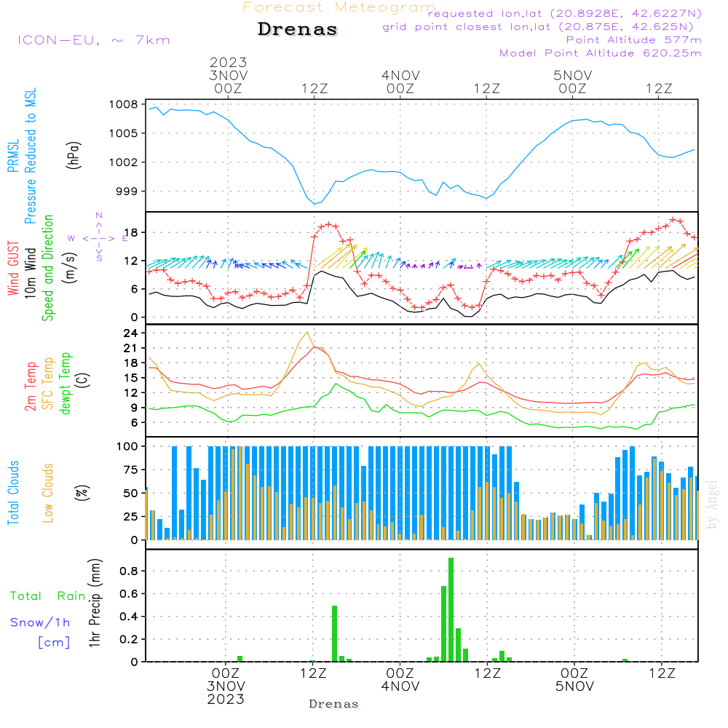Click the 1hr Precip (mm) axis label
This screenshot has width=728, height=728.
pos(95,603)
